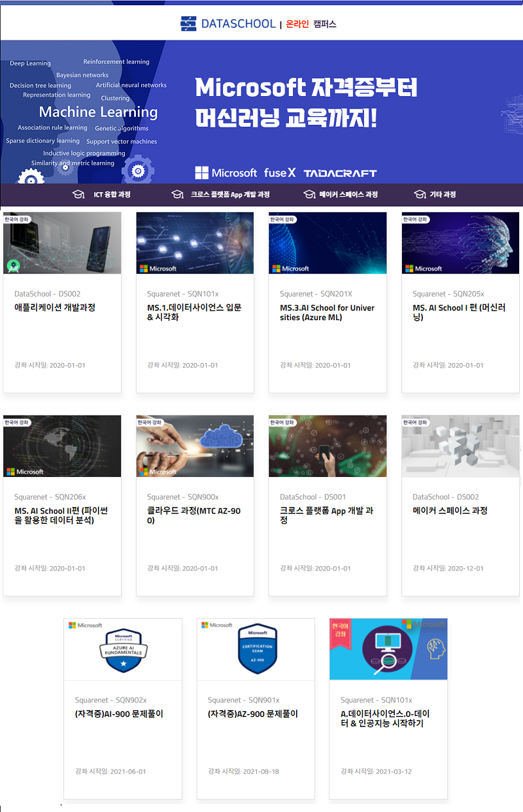Open course title 애플리케이션 개발과정
Image resolution: width=523 pixels, height=812 pixels.
[x=55, y=308]
